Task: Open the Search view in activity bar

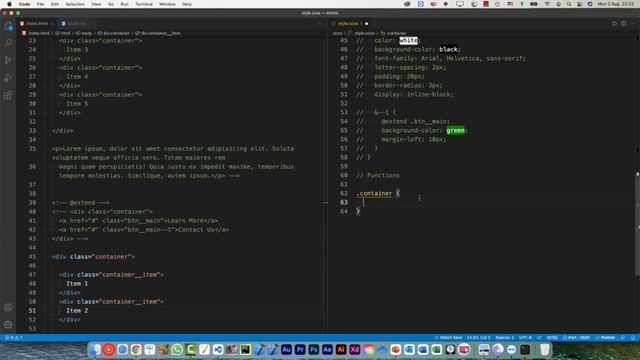Action: 8,43
